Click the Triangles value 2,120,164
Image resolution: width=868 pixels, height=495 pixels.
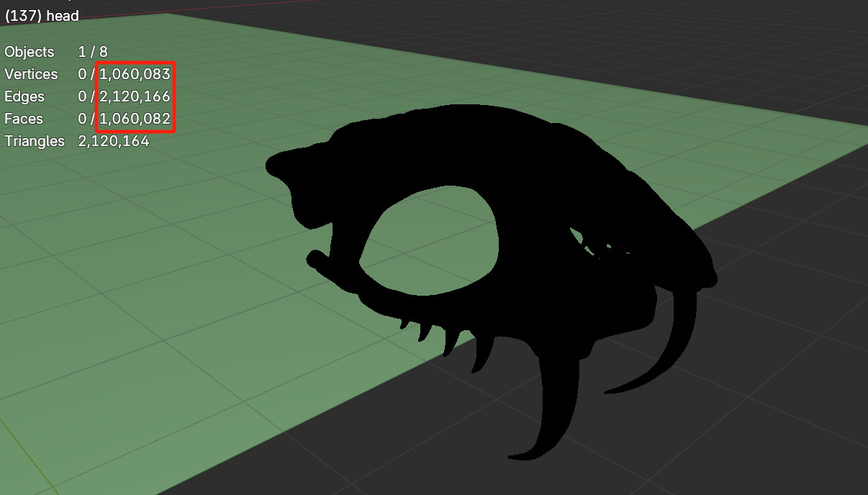pos(114,141)
